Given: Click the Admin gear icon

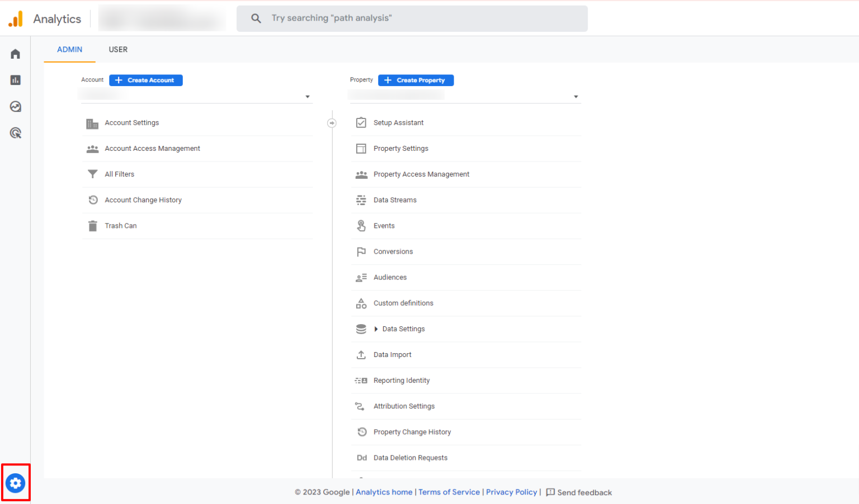Looking at the screenshot, I should 16,482.
